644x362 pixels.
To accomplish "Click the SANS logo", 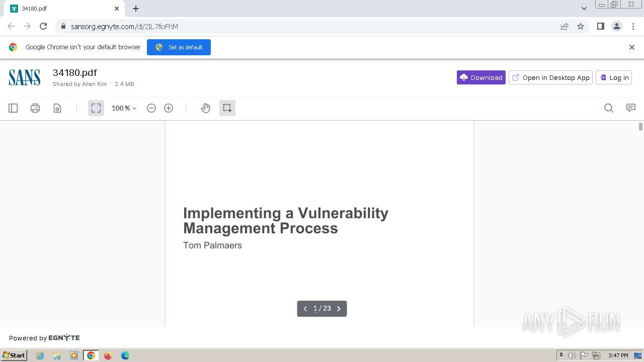I will point(25,77).
